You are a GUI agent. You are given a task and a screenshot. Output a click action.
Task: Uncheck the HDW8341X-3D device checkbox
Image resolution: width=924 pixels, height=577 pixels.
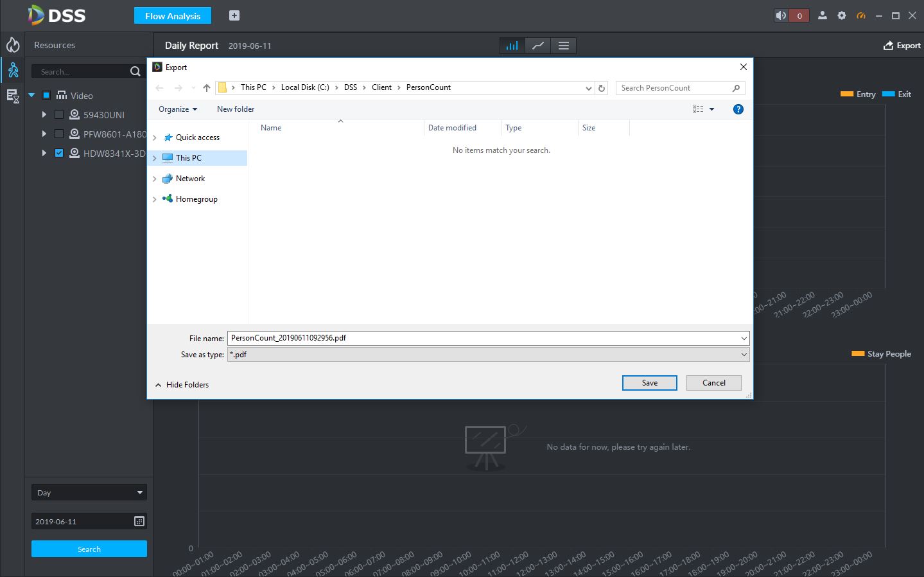tap(59, 153)
